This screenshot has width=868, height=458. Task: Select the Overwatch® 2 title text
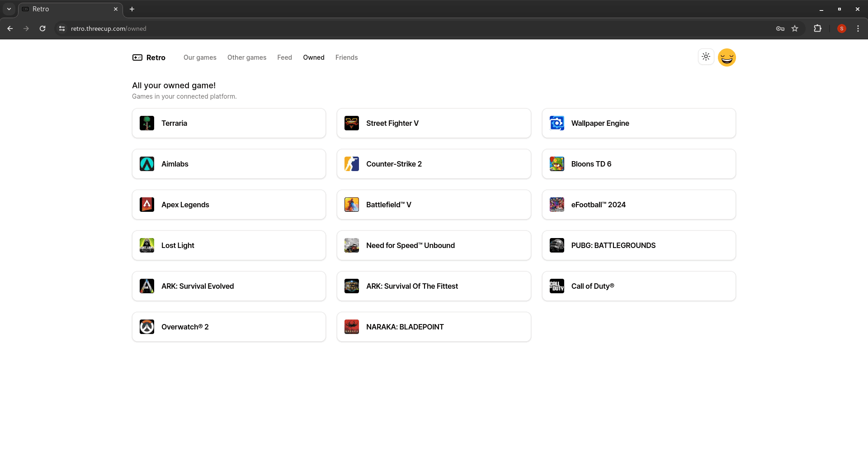(x=185, y=327)
